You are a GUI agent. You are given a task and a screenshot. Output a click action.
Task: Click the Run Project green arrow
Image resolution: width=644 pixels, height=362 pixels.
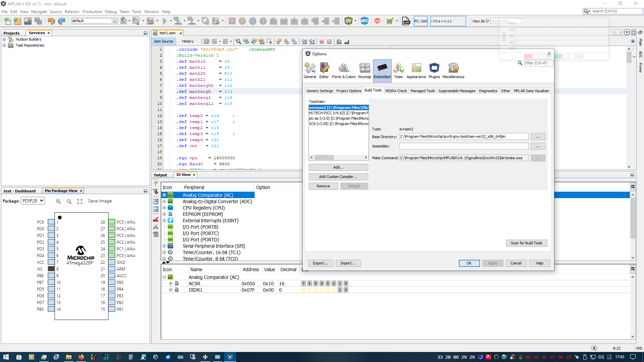tap(165, 21)
